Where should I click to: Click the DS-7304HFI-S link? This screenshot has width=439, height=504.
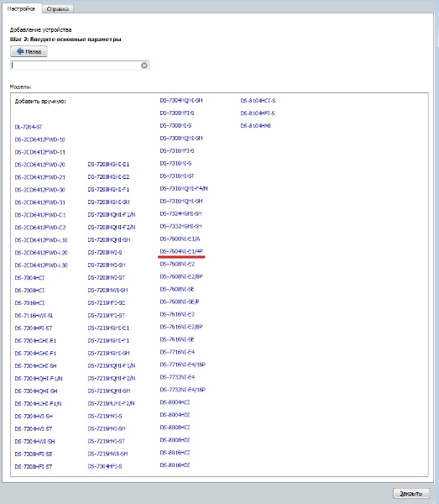[105, 466]
